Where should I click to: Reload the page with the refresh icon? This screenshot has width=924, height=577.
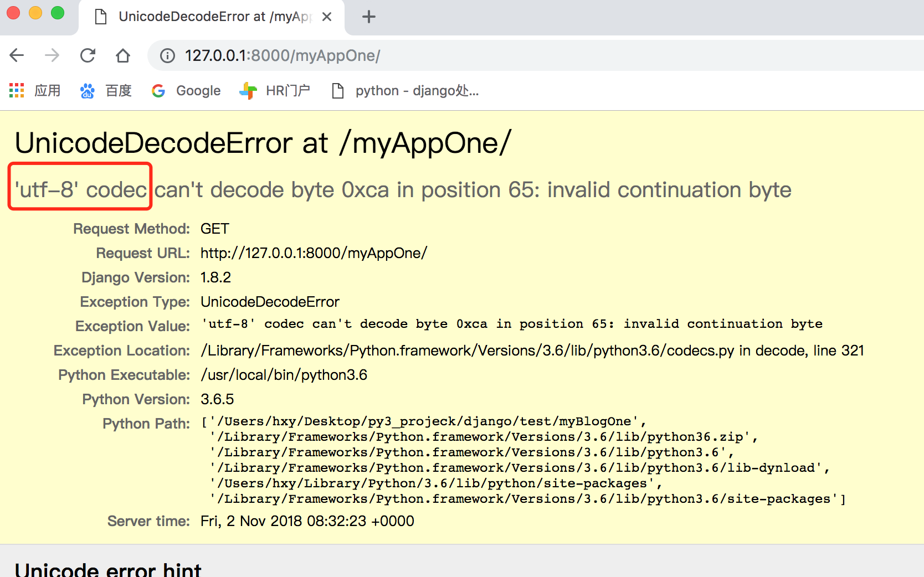tap(88, 55)
